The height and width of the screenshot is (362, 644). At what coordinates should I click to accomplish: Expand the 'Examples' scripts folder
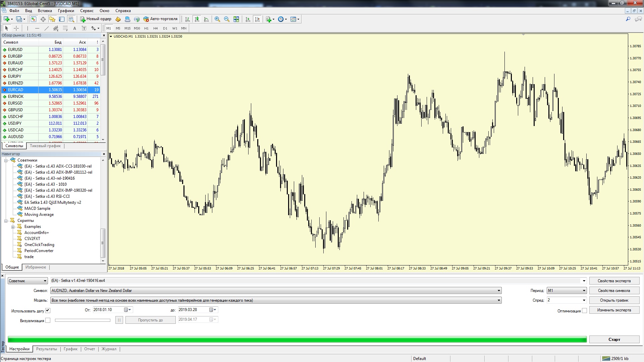click(13, 227)
